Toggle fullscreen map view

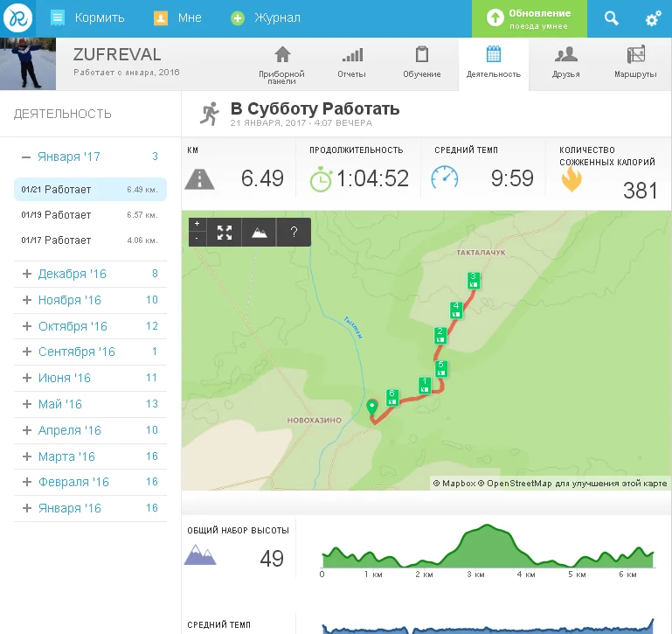pyautogui.click(x=224, y=232)
